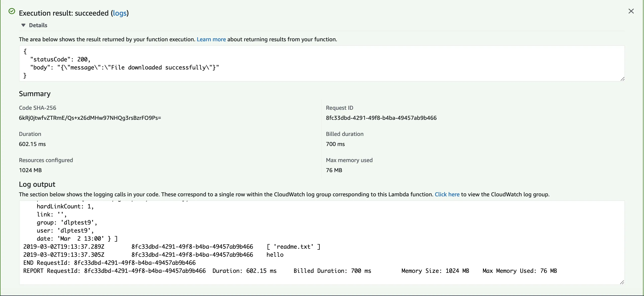The width and height of the screenshot is (644, 296).
Task: Click the Max memory used 76 MB value
Action: (x=334, y=170)
